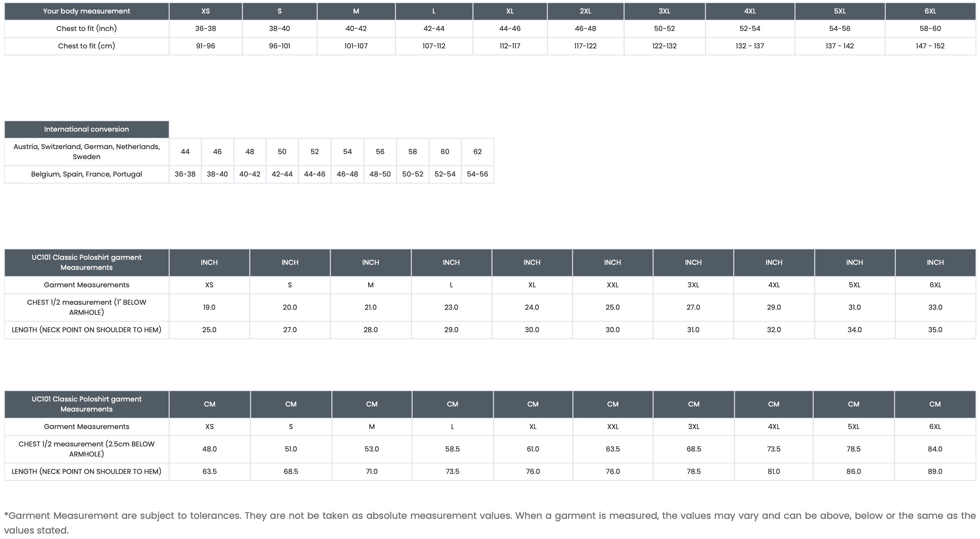Select the 2XL column header
The width and height of the screenshot is (980, 539).
pos(585,11)
